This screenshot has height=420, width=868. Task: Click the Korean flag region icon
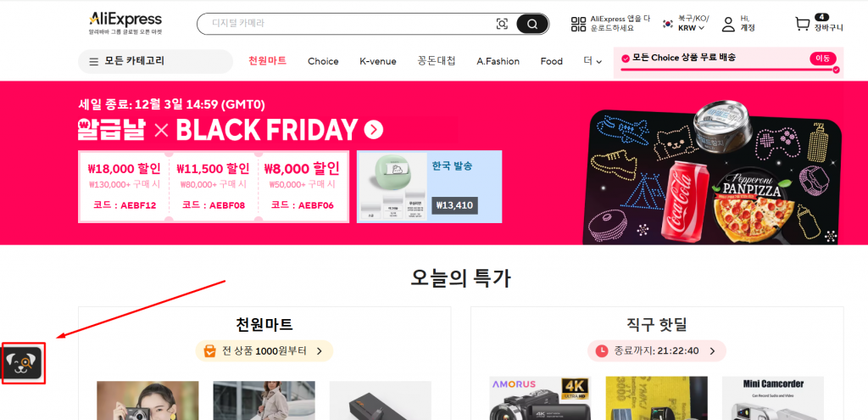click(668, 24)
